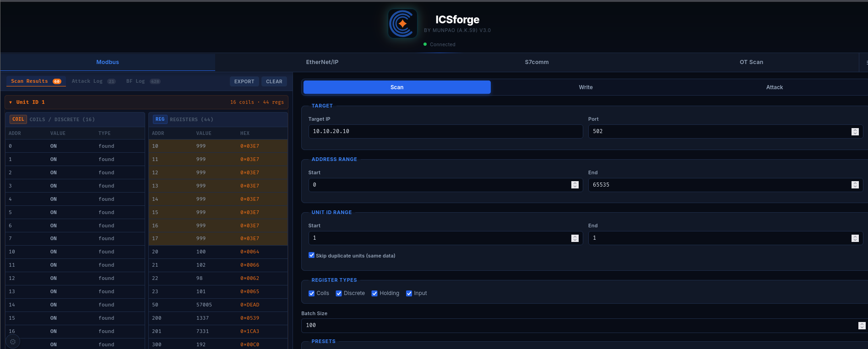Click register 23 hex 0x0065

[x=250, y=291]
